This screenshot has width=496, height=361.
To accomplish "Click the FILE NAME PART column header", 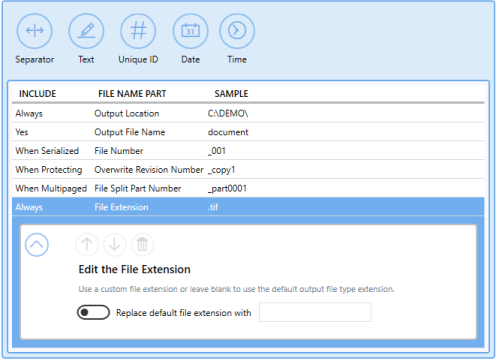I will [x=132, y=94].
